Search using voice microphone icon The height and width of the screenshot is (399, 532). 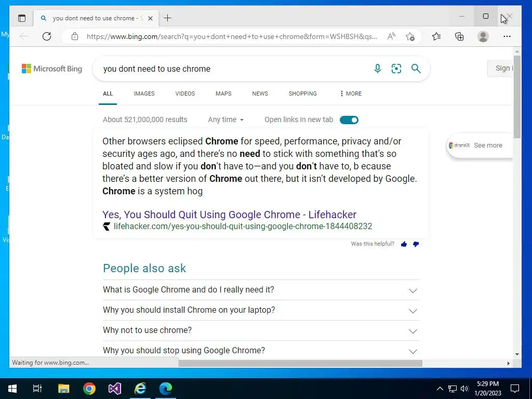pyautogui.click(x=377, y=69)
